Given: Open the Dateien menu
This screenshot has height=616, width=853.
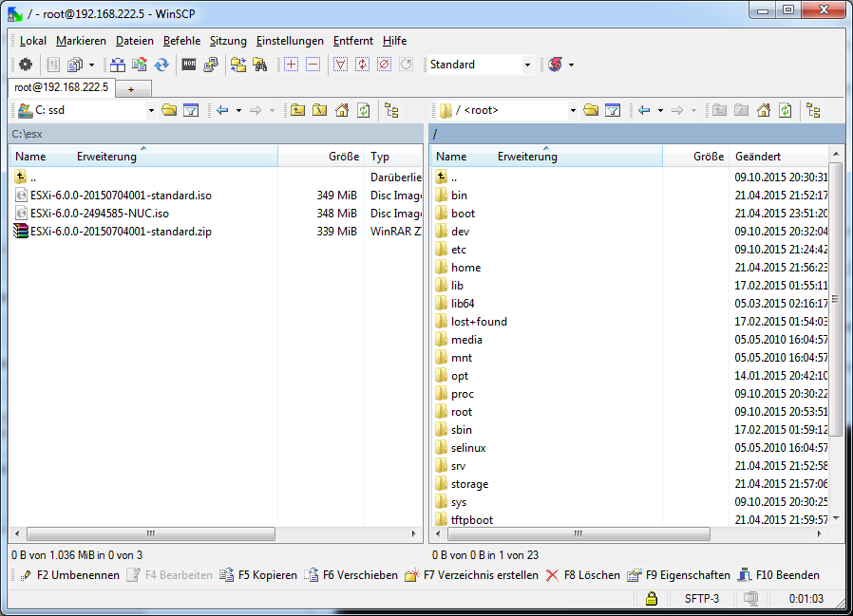Looking at the screenshot, I should click(x=134, y=41).
